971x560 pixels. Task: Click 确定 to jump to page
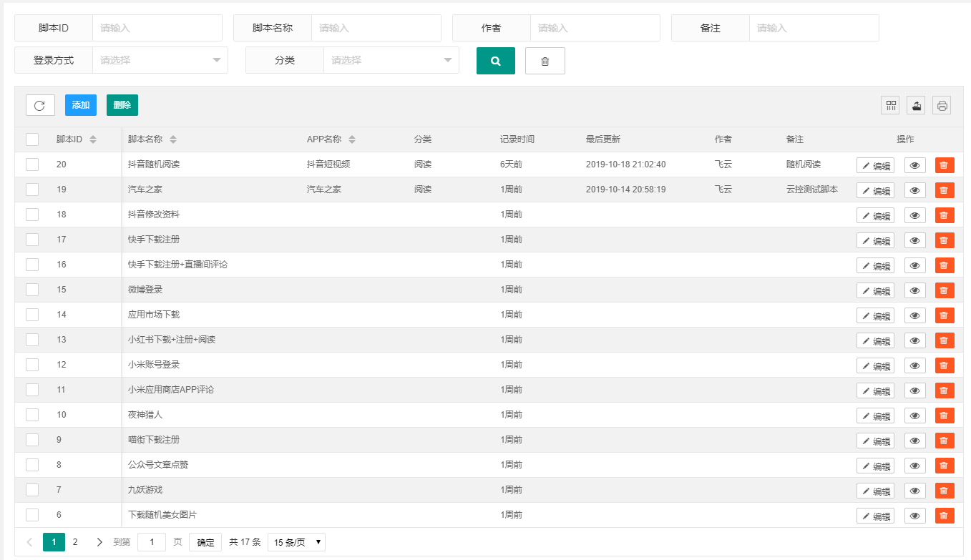coord(205,542)
